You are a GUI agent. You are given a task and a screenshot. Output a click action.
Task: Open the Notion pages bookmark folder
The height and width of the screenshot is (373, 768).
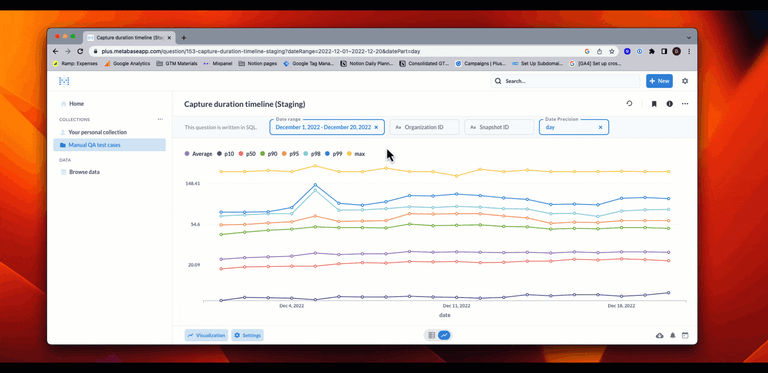(258, 64)
